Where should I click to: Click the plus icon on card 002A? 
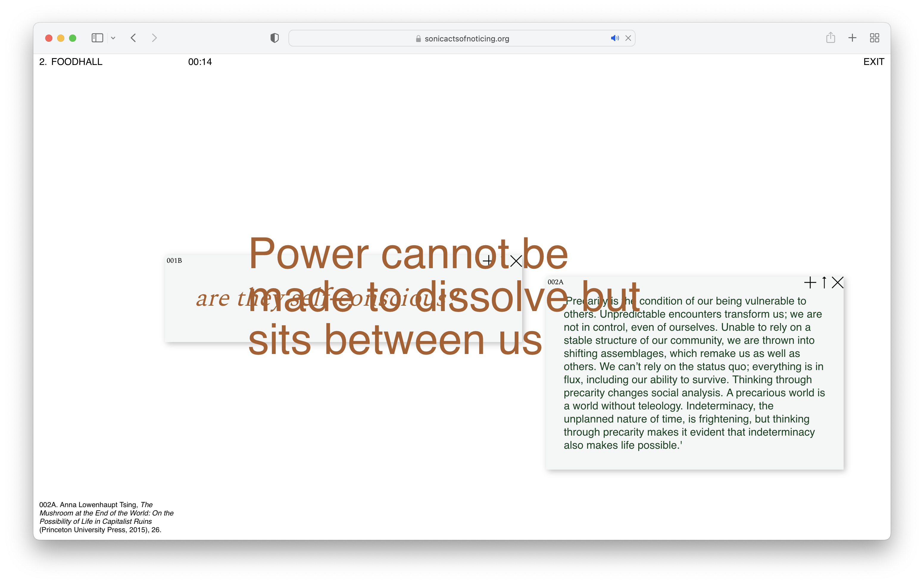tap(810, 283)
